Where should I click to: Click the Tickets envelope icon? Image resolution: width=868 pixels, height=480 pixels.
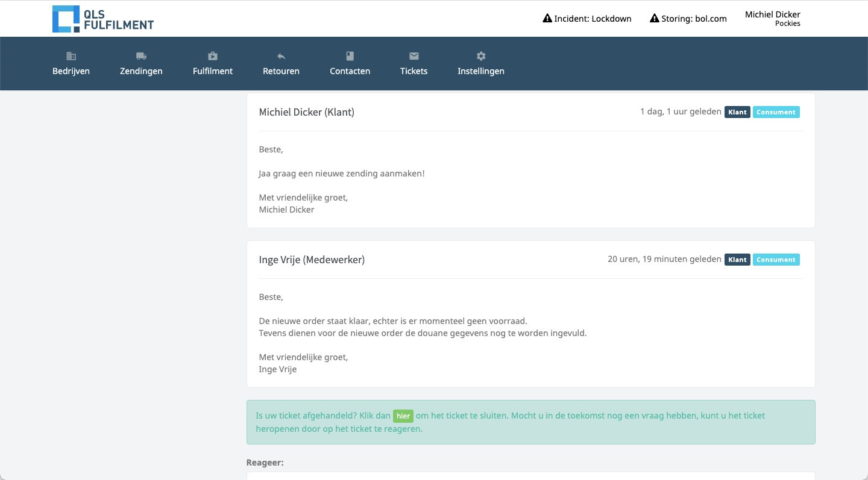click(414, 56)
